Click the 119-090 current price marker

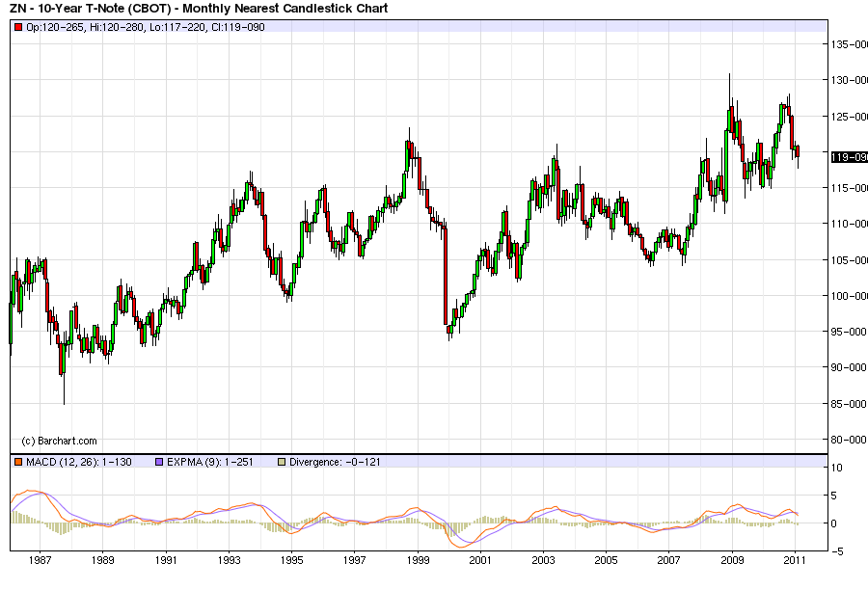coord(849,157)
